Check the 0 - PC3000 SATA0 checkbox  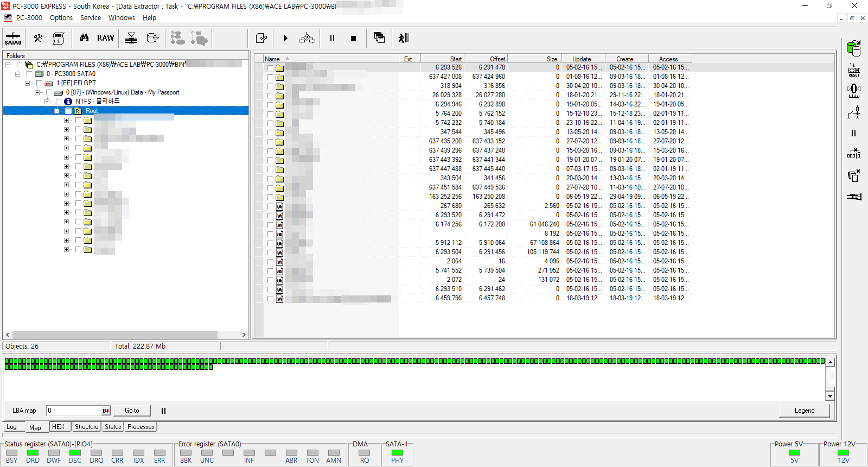tap(29, 74)
